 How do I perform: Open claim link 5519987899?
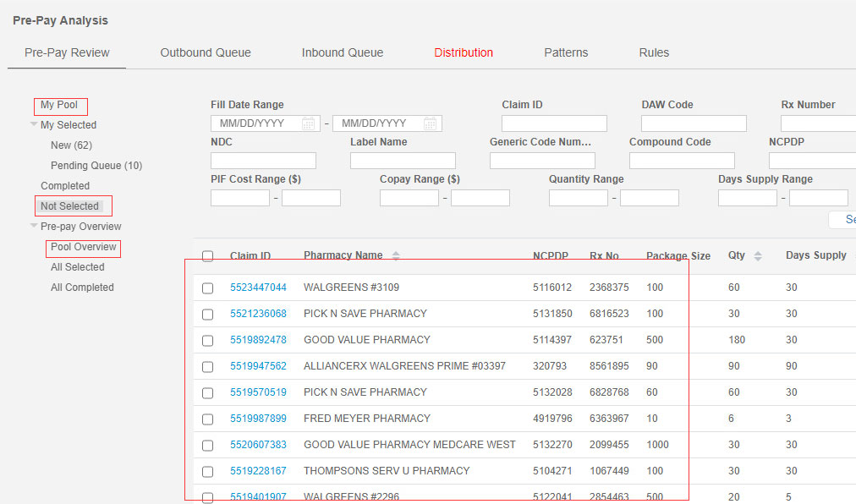coord(258,419)
